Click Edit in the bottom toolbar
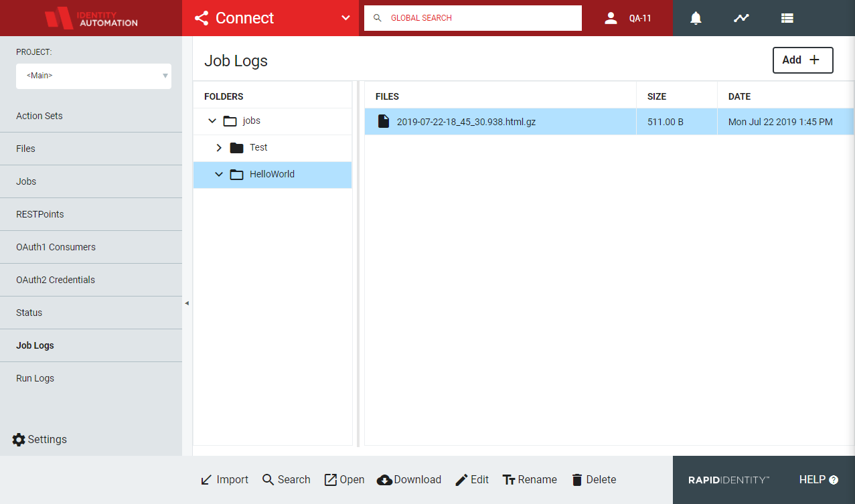This screenshot has height=504, width=855. (x=472, y=480)
